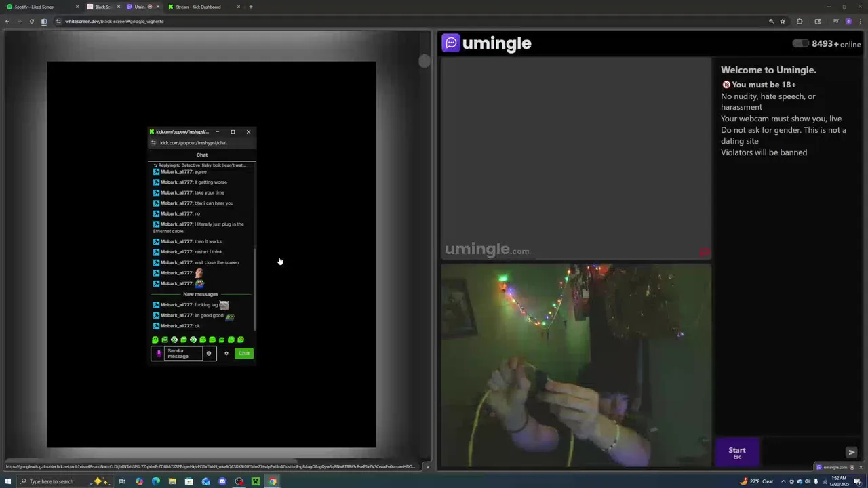
Task: Close the bottom status link bar with X
Action: pyautogui.click(x=427, y=467)
